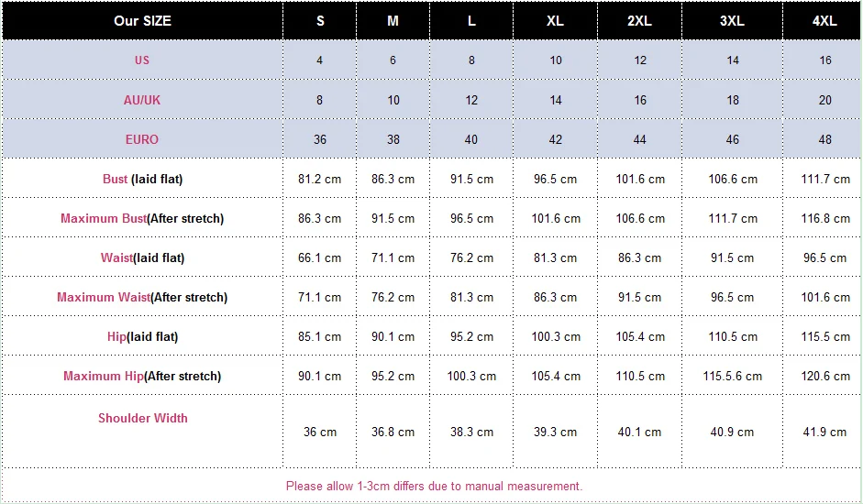
Task: Click the 36 cm shoulder width cell
Action: point(320,432)
